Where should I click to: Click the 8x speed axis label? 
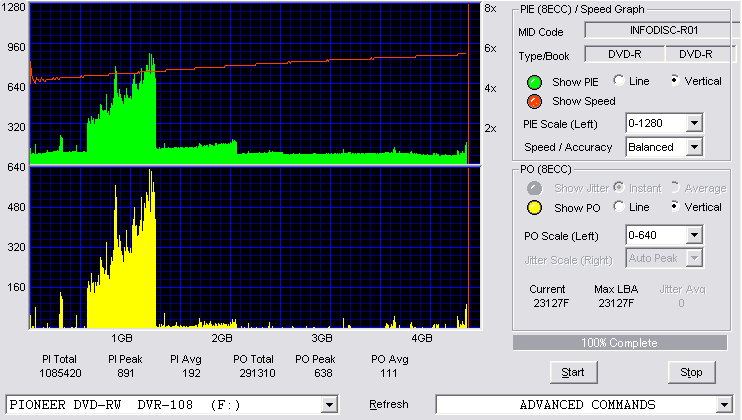[490, 9]
